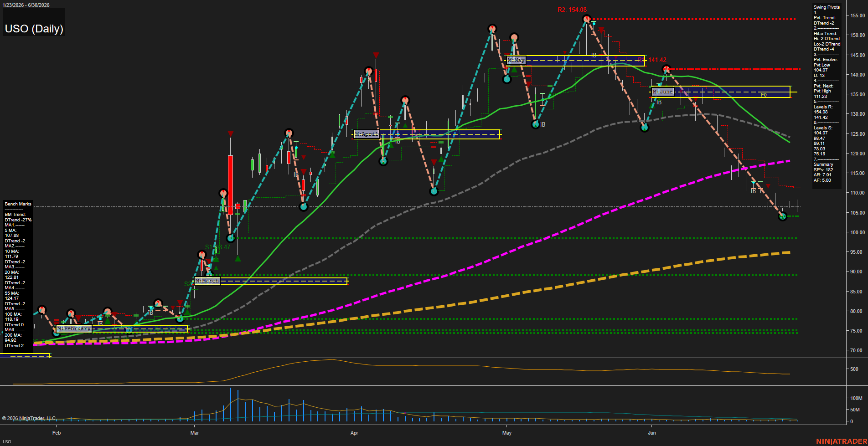Viewport: 868px width, 446px height.
Task: Click the Levels R: label
Action: 823,107
